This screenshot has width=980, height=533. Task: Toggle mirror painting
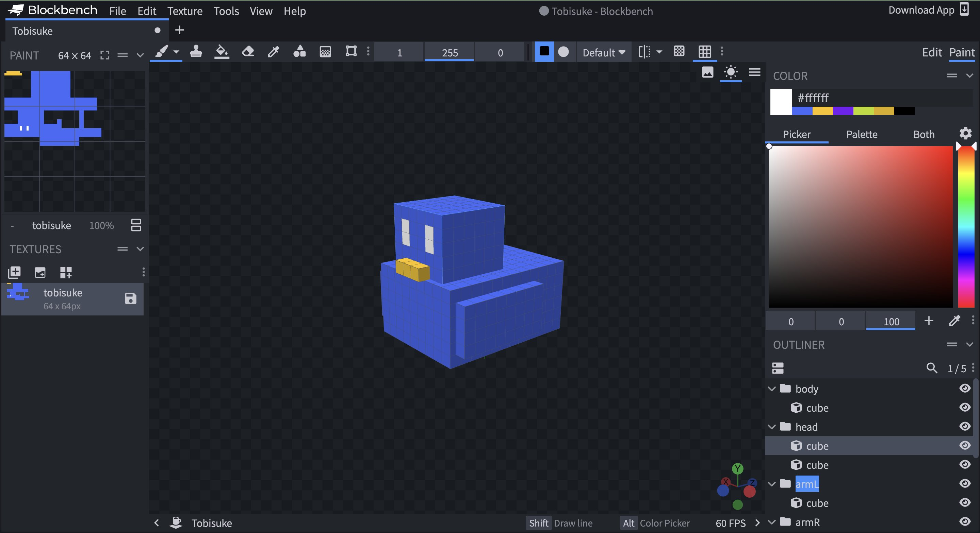(x=644, y=52)
